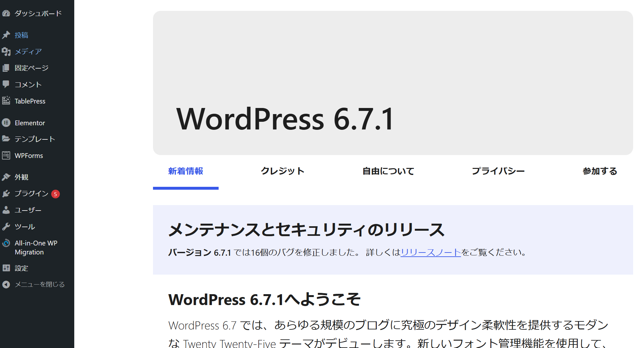The height and width of the screenshot is (348, 644).
Task: Click the plug icon beside プラグイン
Action: pyautogui.click(x=6, y=194)
